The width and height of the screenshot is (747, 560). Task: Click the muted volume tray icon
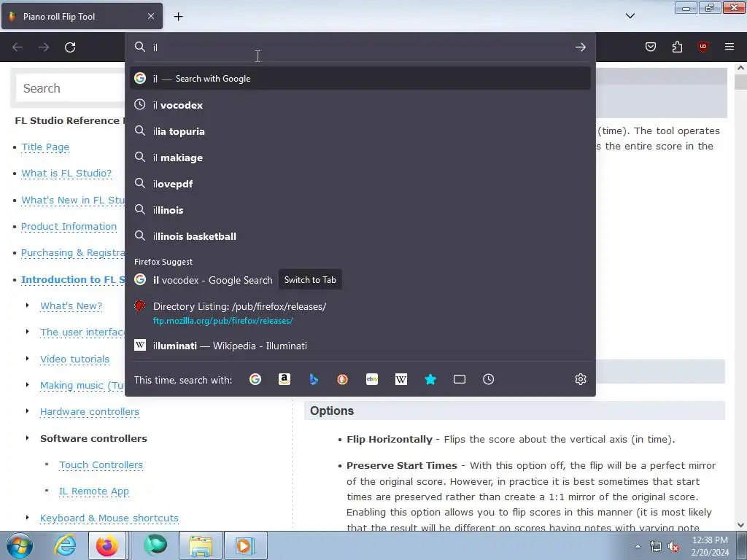(673, 547)
